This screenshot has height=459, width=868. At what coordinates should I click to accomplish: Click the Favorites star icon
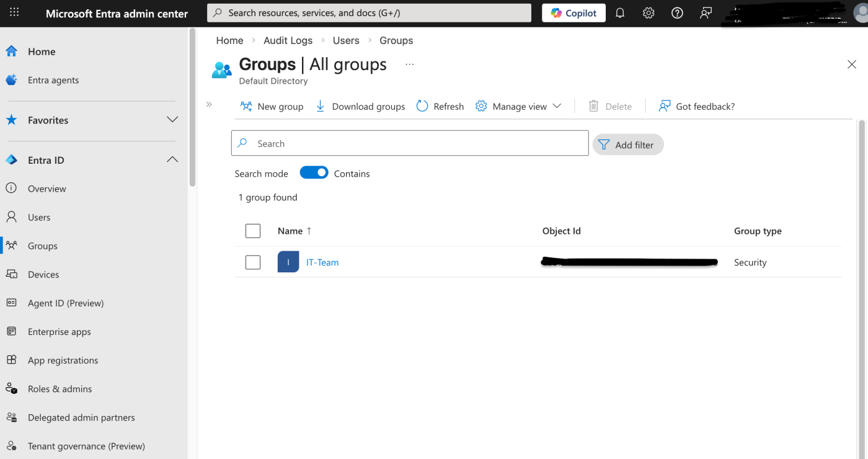pos(11,120)
